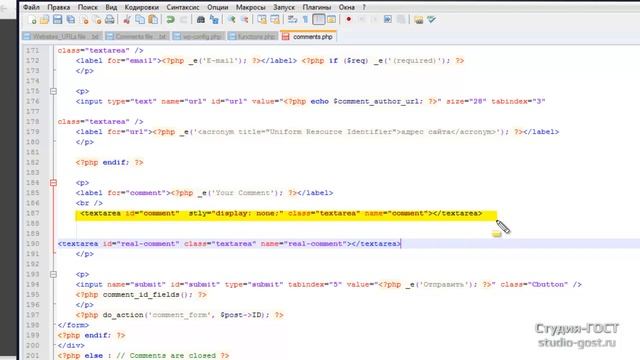Toggle word wrap in toolbar
Image resolution: width=640 pixels, height=360 pixels.
(x=293, y=20)
